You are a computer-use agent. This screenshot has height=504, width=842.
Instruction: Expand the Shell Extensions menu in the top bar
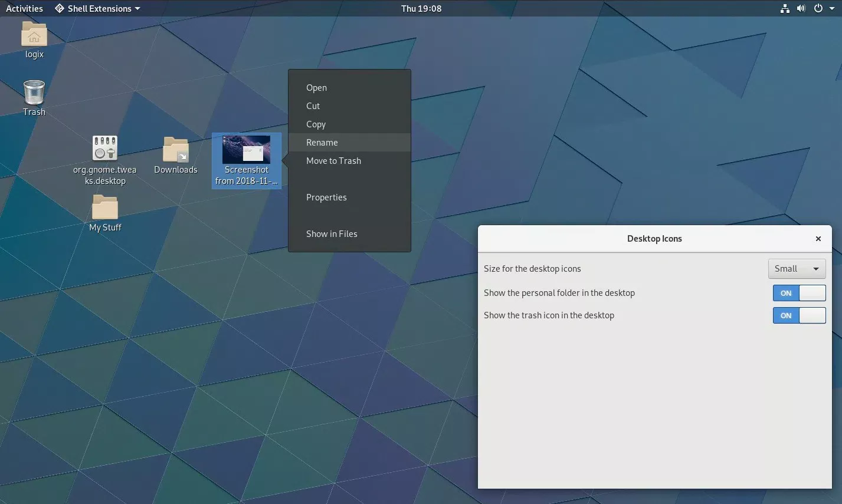97,8
